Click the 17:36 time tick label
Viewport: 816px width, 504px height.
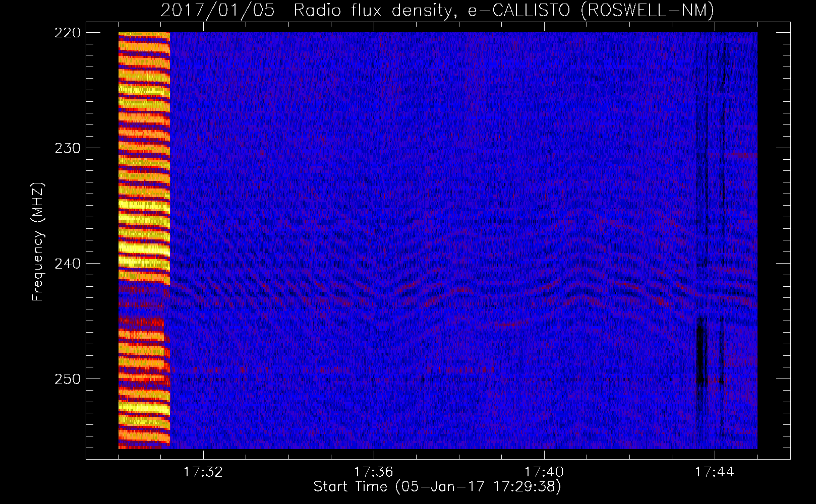tap(373, 472)
